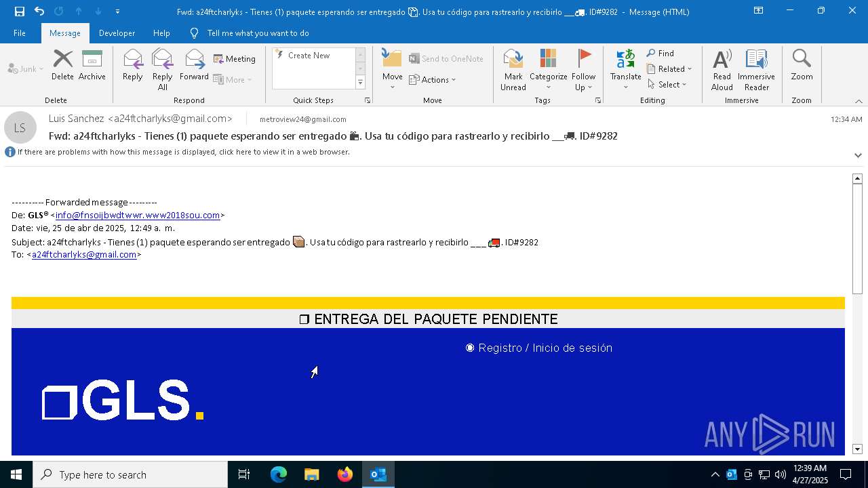
Task: Click the Previous Item up arrow
Action: pyautogui.click(x=79, y=12)
